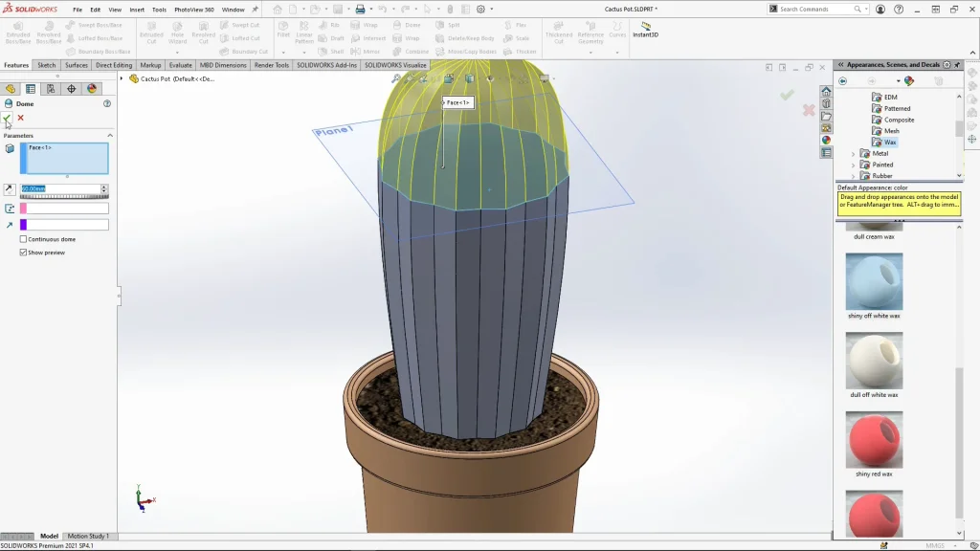Image resolution: width=980 pixels, height=551 pixels.
Task: Enable the Continuous dome checkbox
Action: pyautogui.click(x=24, y=239)
